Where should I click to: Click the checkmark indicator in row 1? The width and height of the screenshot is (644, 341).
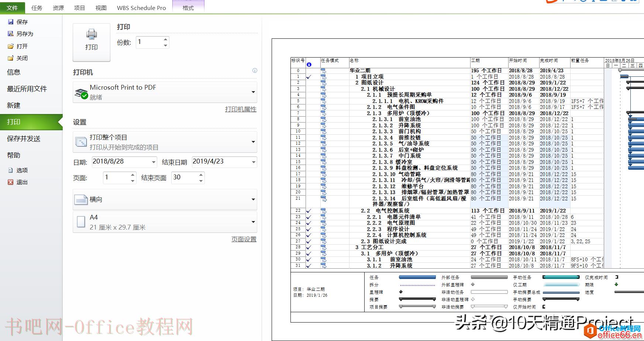pyautogui.click(x=309, y=77)
